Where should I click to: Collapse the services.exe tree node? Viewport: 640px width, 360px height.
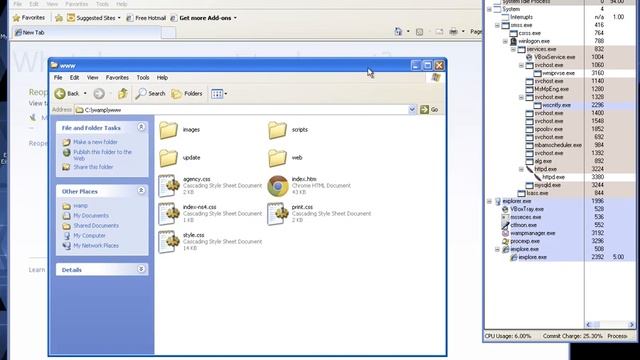[x=513, y=49]
